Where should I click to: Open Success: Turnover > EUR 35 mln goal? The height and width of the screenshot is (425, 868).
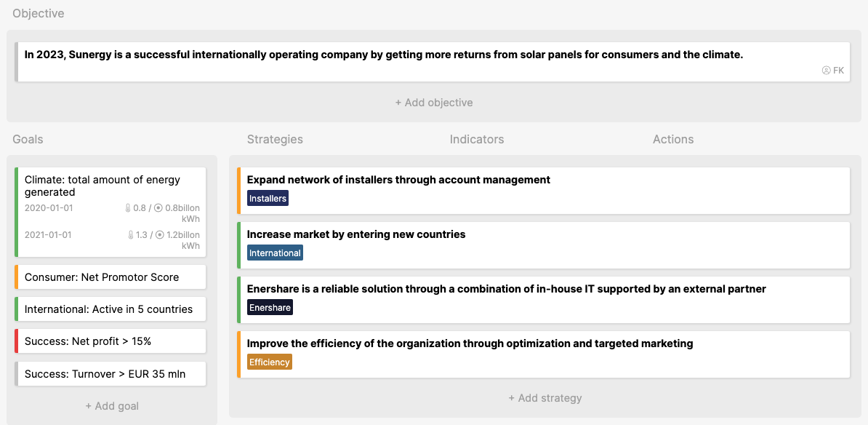[110, 374]
